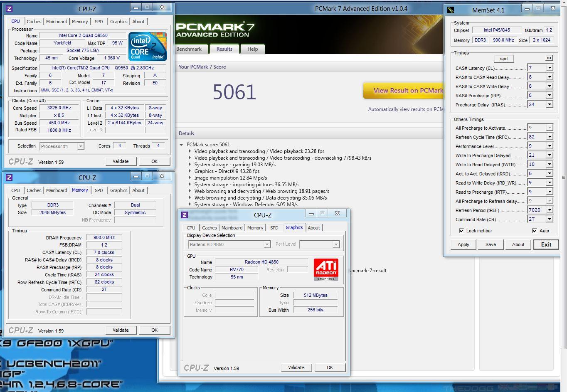Open the Refresh Period (tREF) dropdown
This screenshot has height=392, width=567.
click(550, 210)
